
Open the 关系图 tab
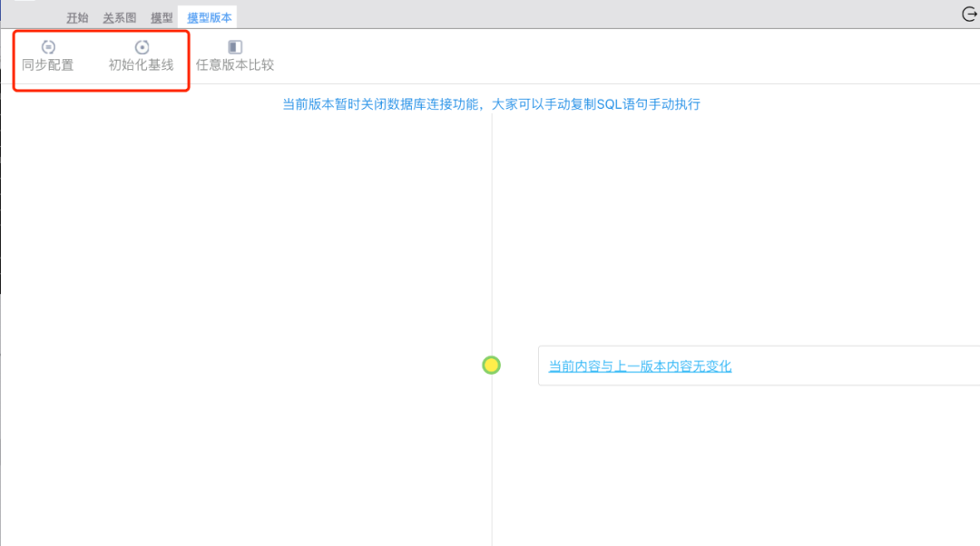tap(120, 18)
